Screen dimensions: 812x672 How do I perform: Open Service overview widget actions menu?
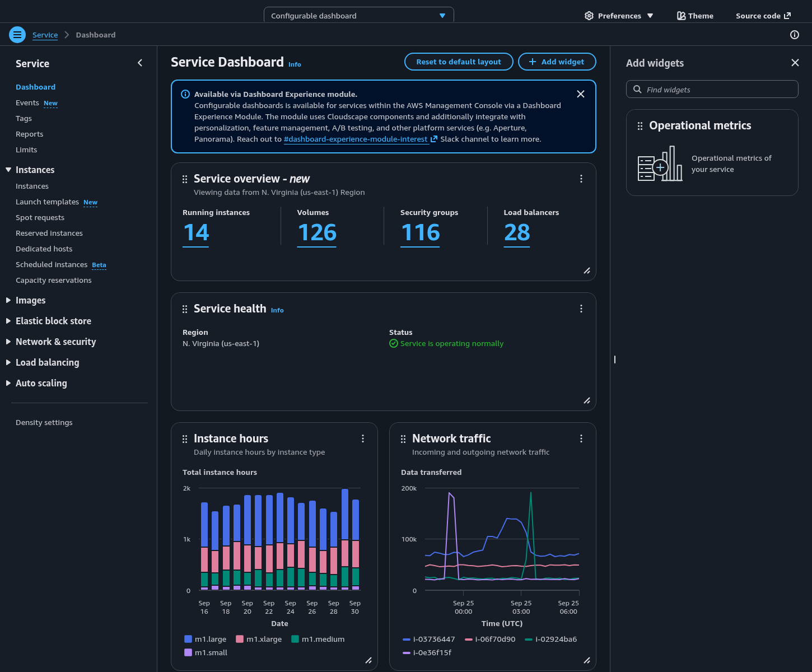581,179
